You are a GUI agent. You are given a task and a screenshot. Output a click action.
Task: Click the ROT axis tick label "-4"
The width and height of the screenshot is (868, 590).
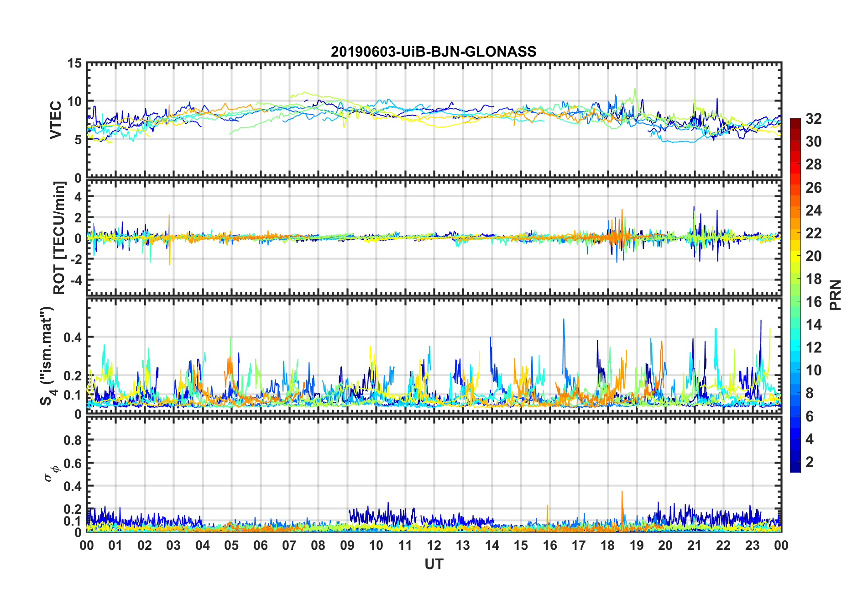tap(76, 279)
